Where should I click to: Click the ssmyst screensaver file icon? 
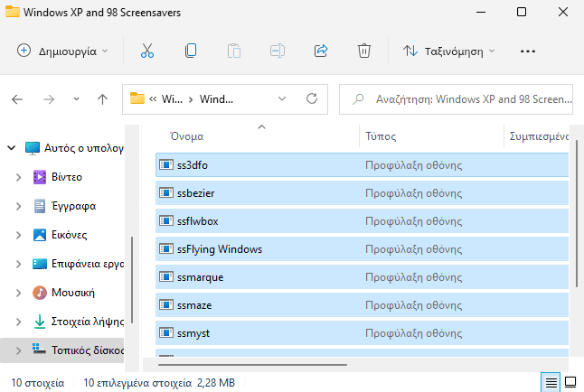tap(166, 332)
